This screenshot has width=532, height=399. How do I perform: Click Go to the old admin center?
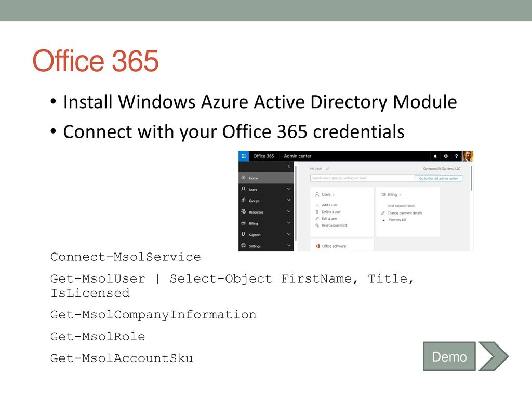tap(438, 178)
